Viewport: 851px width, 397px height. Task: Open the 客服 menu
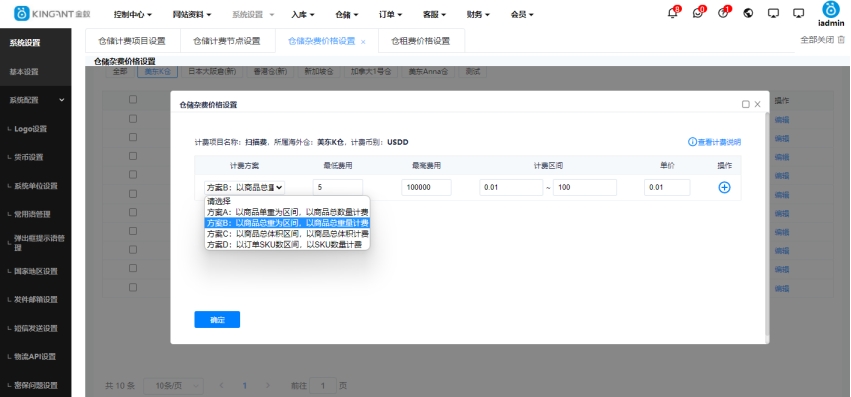click(434, 15)
